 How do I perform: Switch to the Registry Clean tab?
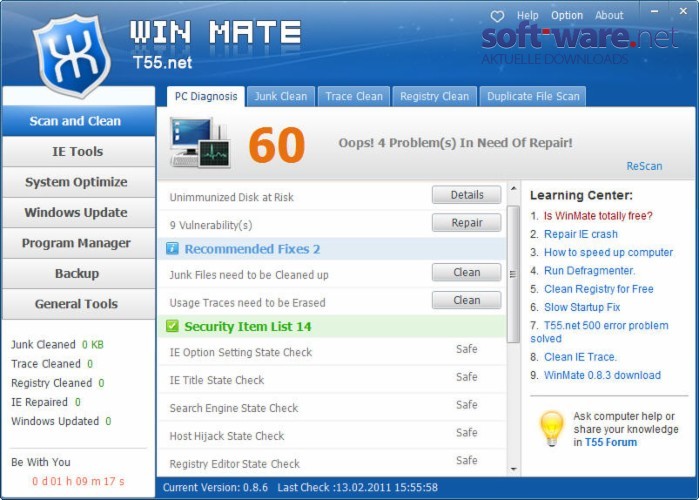point(435,96)
